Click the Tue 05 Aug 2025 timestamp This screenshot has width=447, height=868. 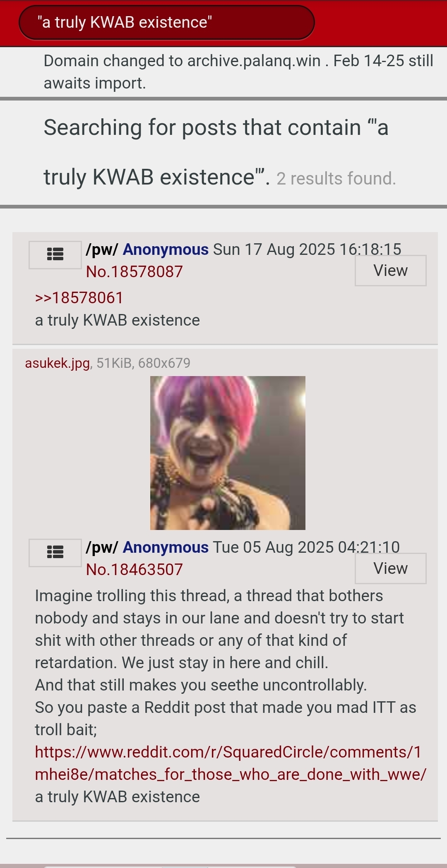pos(306,547)
